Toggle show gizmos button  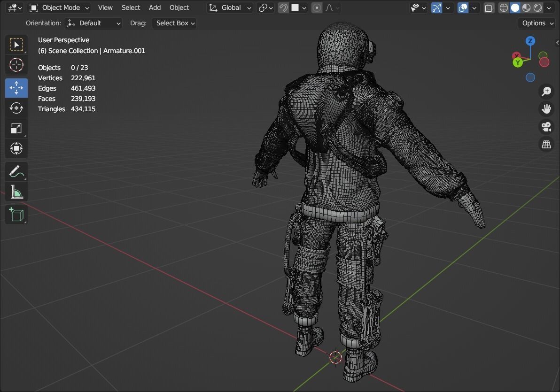pyautogui.click(x=436, y=8)
